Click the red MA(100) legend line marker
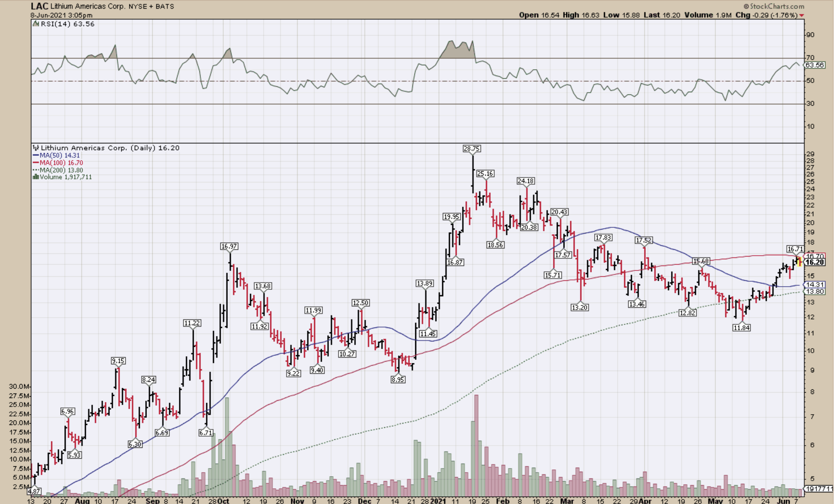This screenshot has height=504, width=835. pyautogui.click(x=36, y=163)
